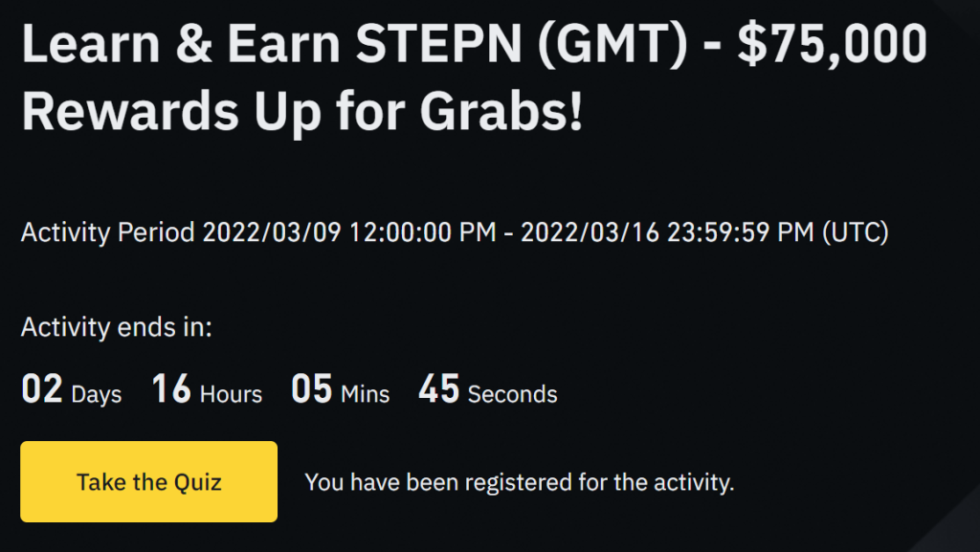Click the Days countdown label
The height and width of the screenshot is (552, 980).
coord(97,394)
